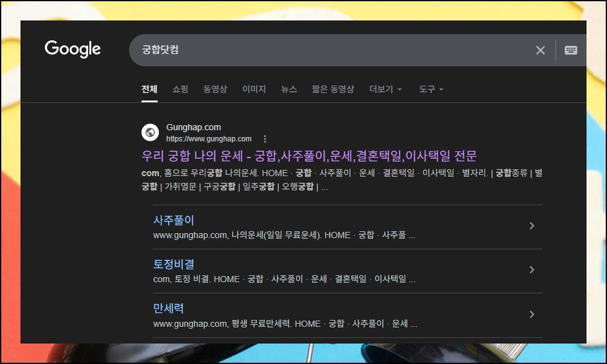Open the 뉴스 tab

289,89
